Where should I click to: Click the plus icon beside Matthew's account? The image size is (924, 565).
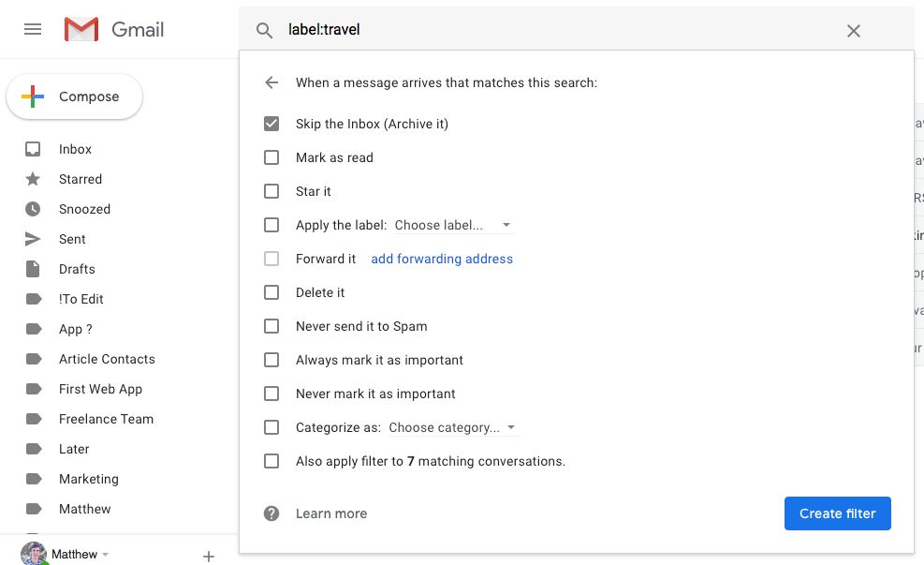pos(209,556)
